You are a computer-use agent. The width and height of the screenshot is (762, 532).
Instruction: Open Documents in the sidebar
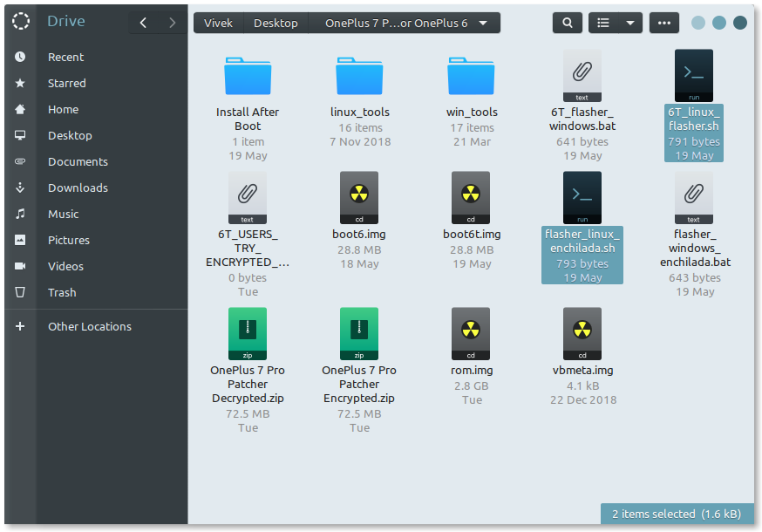[78, 162]
